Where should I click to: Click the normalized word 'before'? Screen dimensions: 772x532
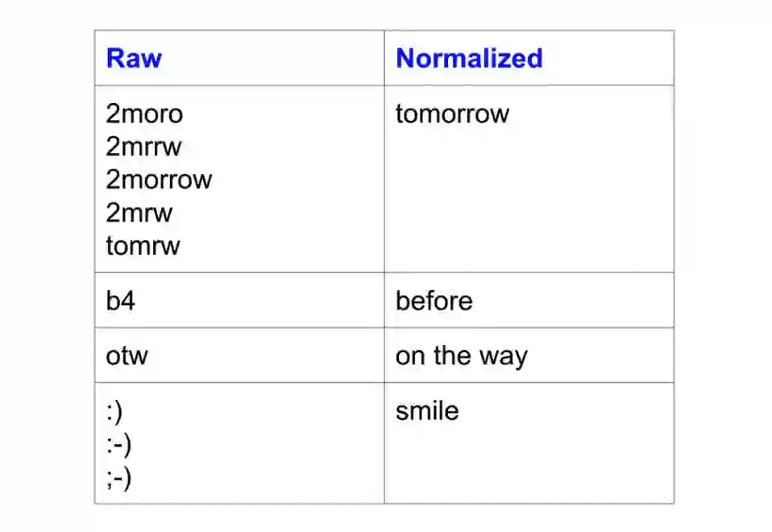(x=434, y=301)
